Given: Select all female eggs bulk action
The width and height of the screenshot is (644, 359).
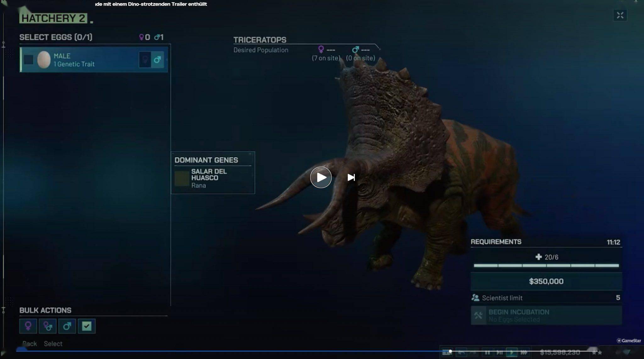Looking at the screenshot, I should pyautogui.click(x=28, y=326).
